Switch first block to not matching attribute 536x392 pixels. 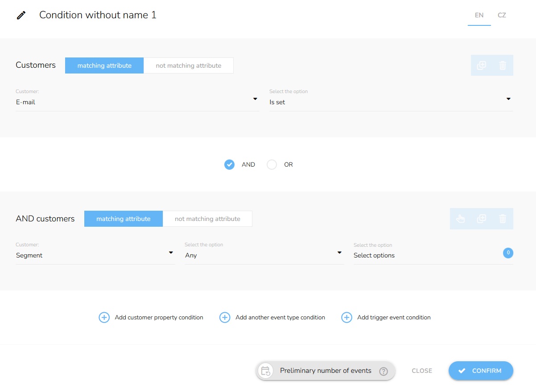coord(188,65)
